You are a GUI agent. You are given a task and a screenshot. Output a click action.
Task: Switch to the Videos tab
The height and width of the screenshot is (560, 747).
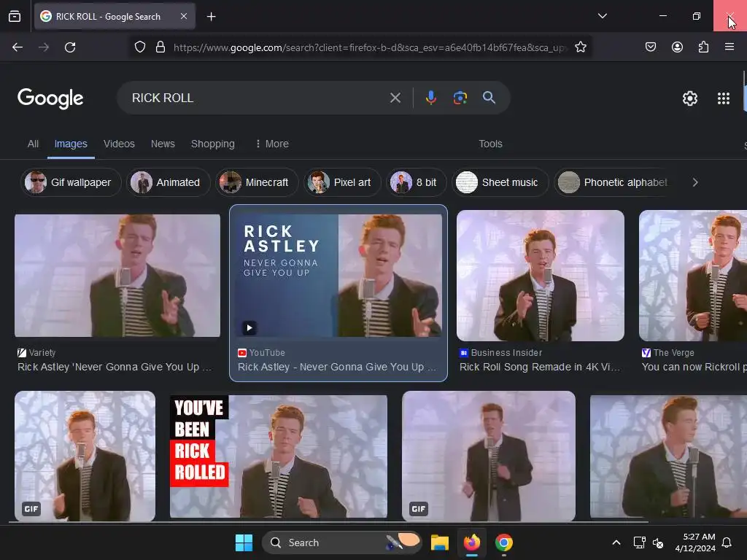coord(119,144)
